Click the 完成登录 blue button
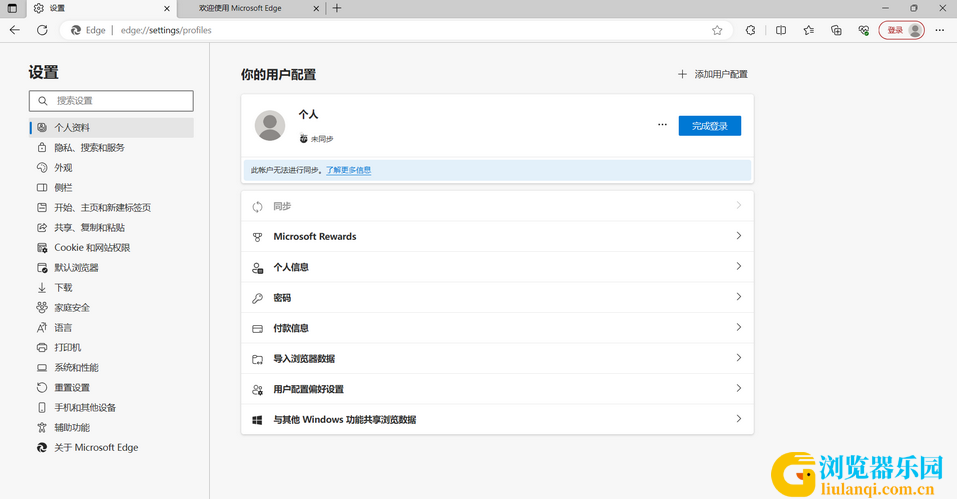Viewport: 957px width, 499px height. pos(710,126)
